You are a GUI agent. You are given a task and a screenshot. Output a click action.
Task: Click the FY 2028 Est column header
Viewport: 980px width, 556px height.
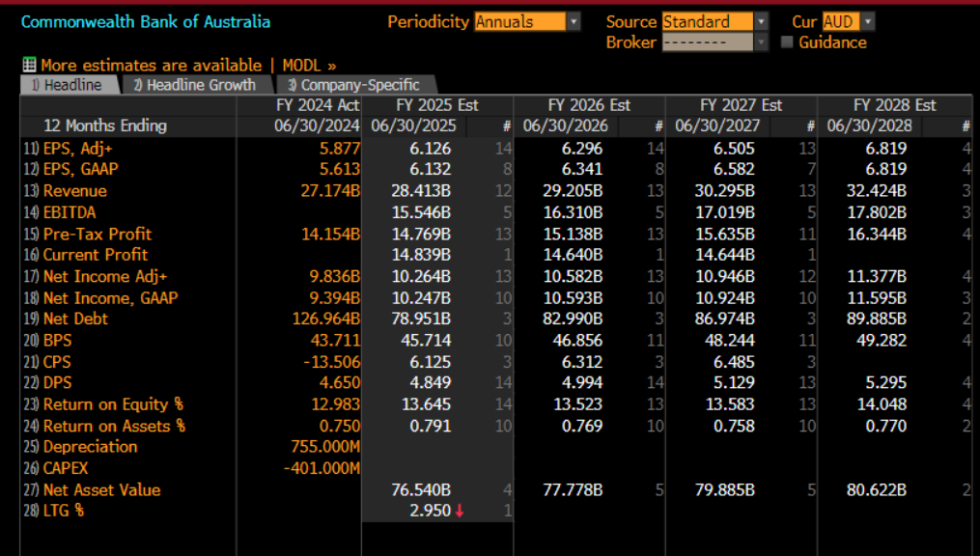(895, 105)
